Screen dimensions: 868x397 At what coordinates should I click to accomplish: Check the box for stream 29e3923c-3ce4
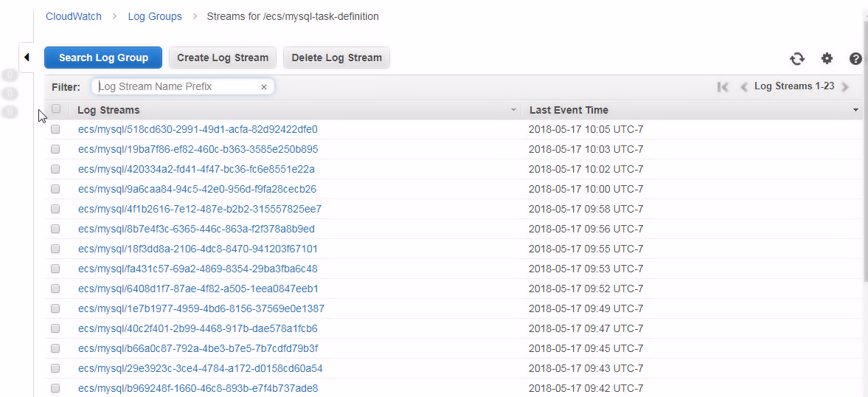coord(55,369)
